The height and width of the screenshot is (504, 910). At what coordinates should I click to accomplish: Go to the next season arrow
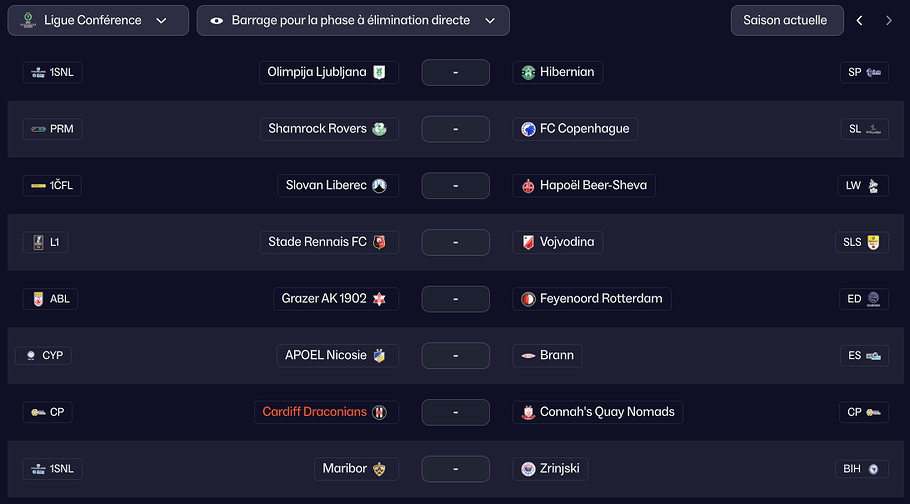(x=888, y=20)
